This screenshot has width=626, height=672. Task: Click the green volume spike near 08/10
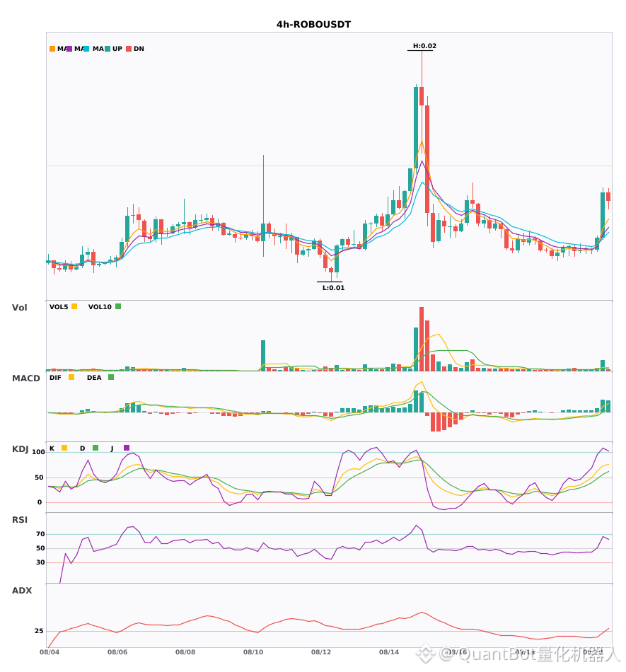(263, 356)
